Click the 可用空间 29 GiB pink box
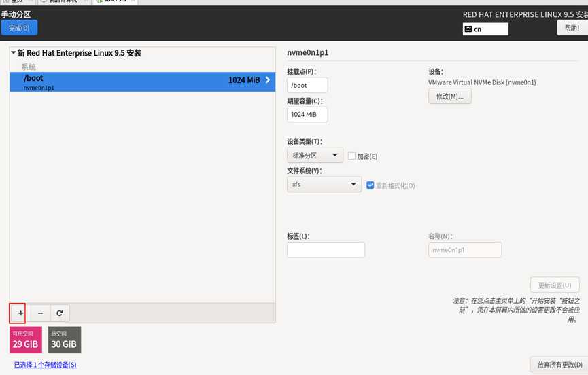 point(26,340)
